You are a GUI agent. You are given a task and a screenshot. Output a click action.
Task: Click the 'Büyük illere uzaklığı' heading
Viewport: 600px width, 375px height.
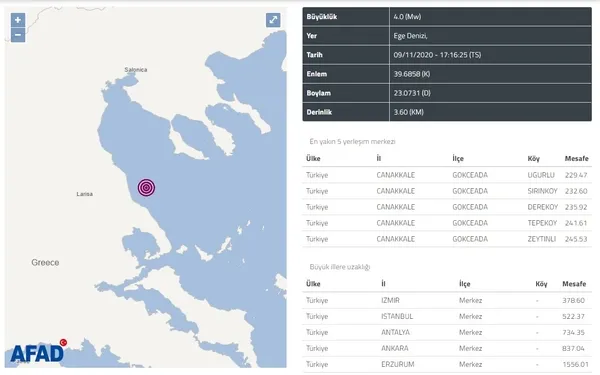point(340,267)
